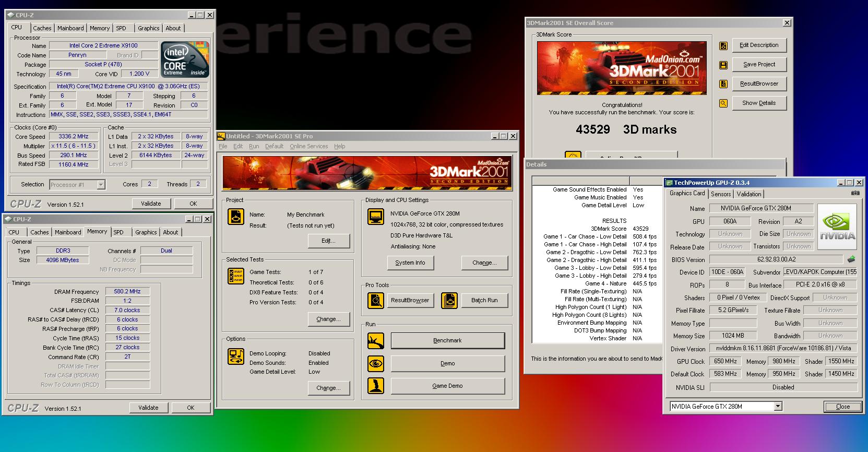Click the Batch Run icon

tap(450, 300)
